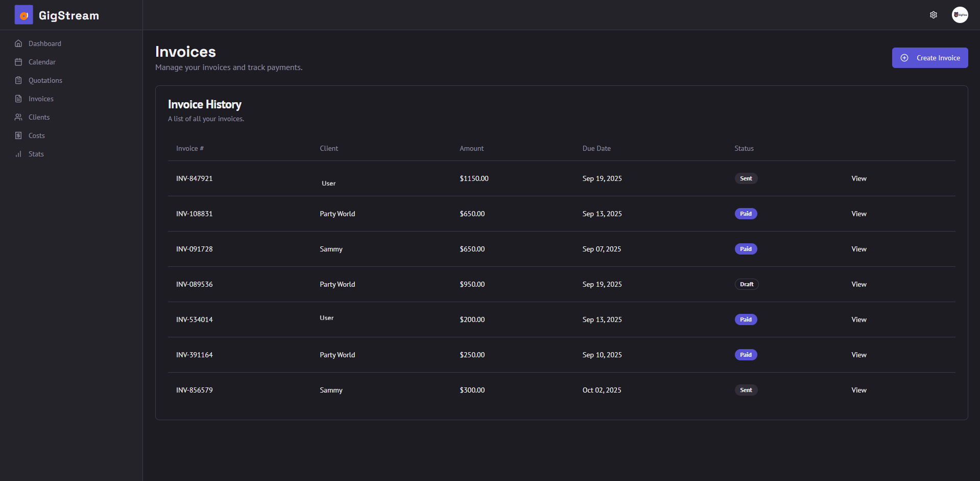Viewport: 980px width, 481px height.
Task: Click the Create Invoice button
Action: (929, 57)
